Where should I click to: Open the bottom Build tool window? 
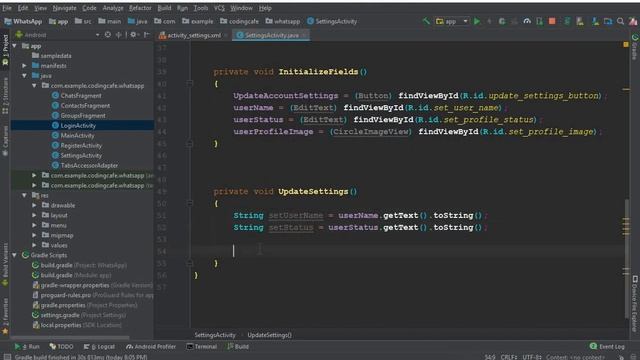click(238, 347)
